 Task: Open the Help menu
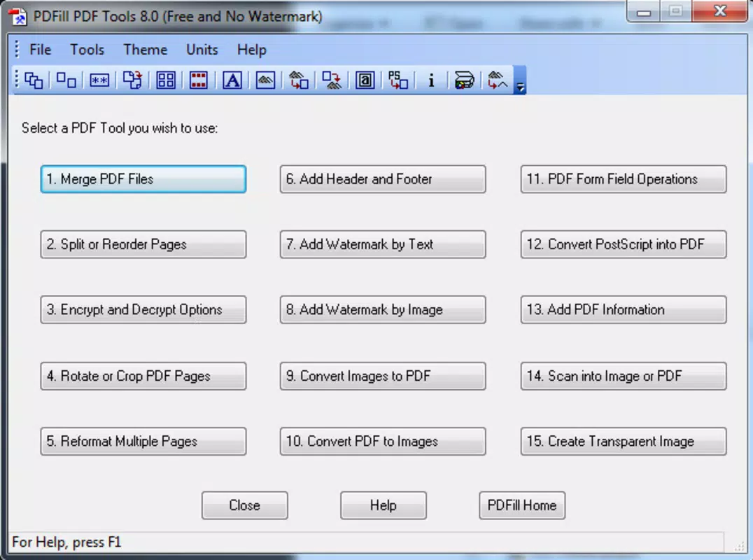pyautogui.click(x=252, y=50)
